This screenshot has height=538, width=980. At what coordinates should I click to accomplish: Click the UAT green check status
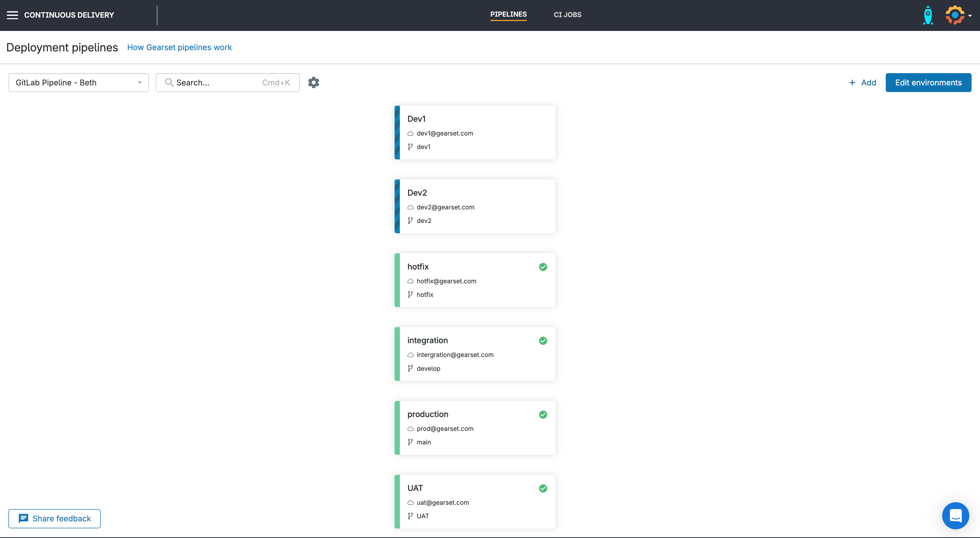[543, 488]
